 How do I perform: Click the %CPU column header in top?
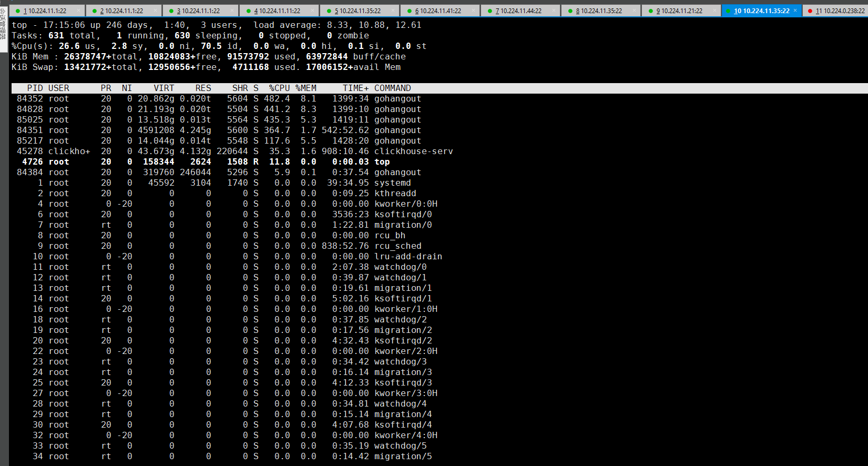279,88
